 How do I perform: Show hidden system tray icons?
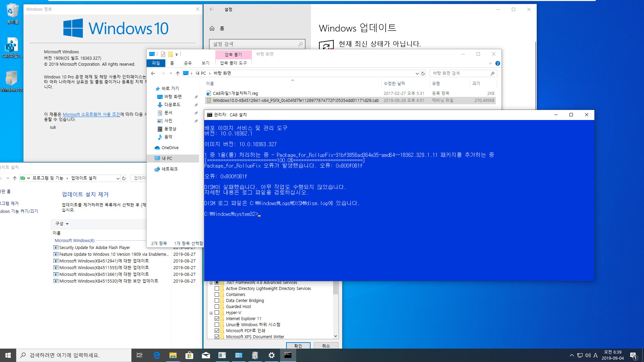pyautogui.click(x=572, y=355)
